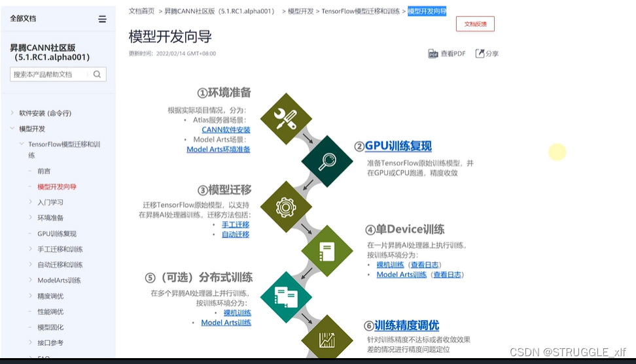The image size is (636, 364).
Task: Expand the 入门学习 tree node
Action: coord(31,202)
